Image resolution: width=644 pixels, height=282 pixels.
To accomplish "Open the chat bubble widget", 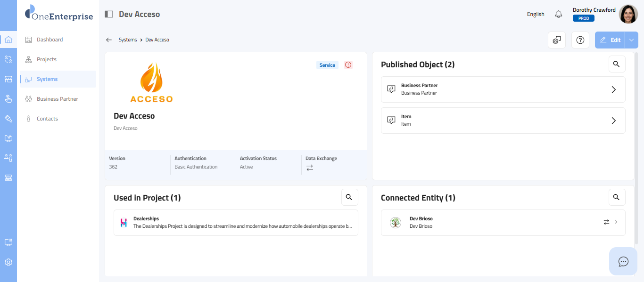I will tap(623, 261).
